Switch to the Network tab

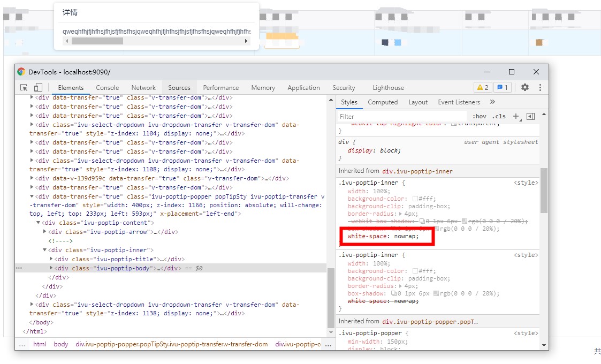[x=143, y=87]
